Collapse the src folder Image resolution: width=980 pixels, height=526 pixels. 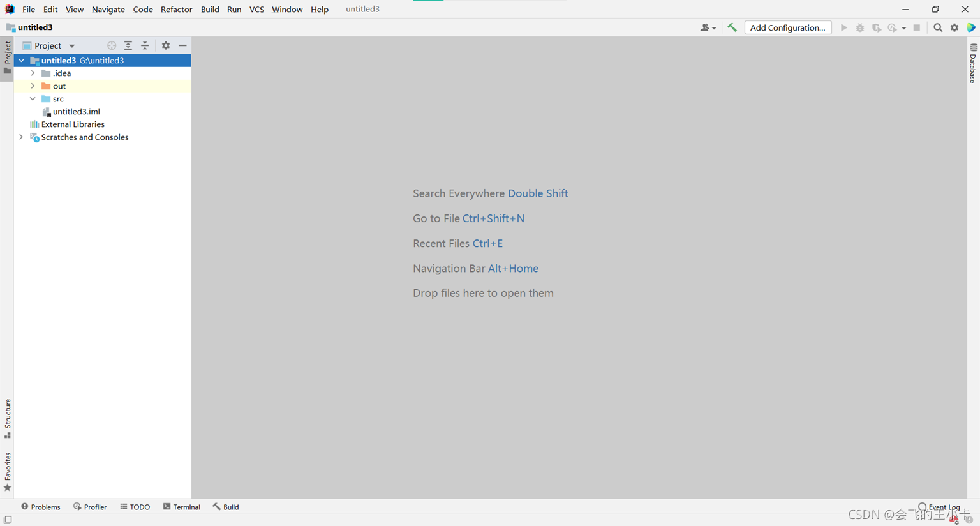click(x=33, y=99)
